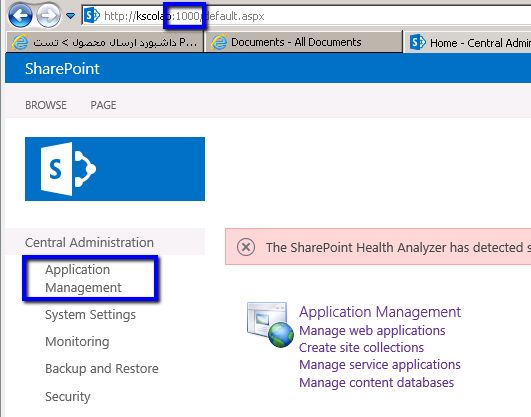
Task: Click the SharePoint favicon in the address bar
Action: pyautogui.click(x=92, y=16)
